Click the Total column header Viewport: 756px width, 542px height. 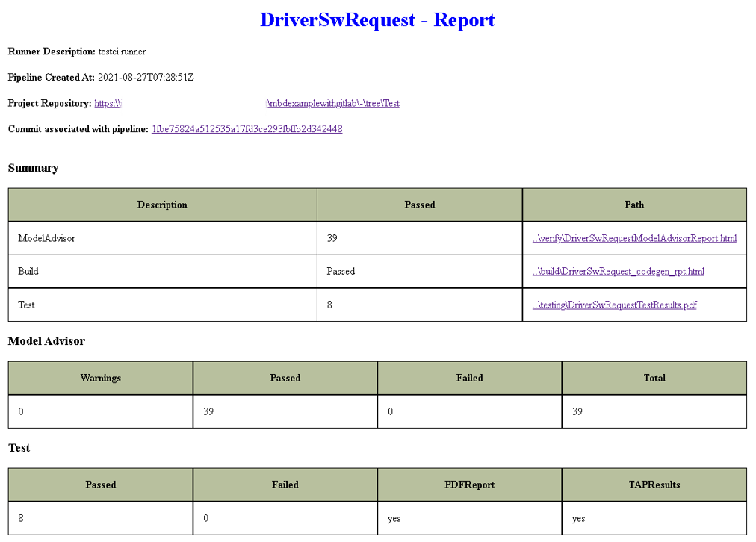654,378
